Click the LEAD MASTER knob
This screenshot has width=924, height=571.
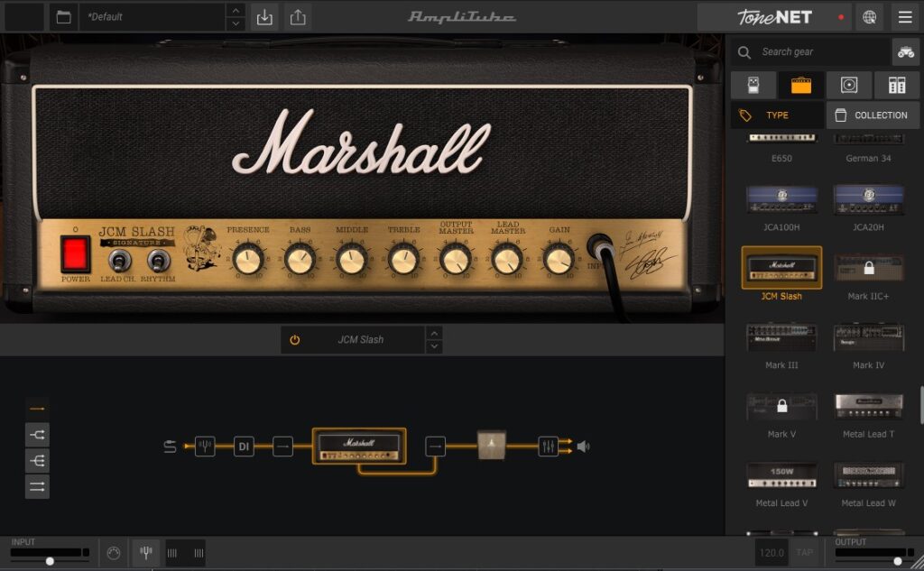point(507,260)
